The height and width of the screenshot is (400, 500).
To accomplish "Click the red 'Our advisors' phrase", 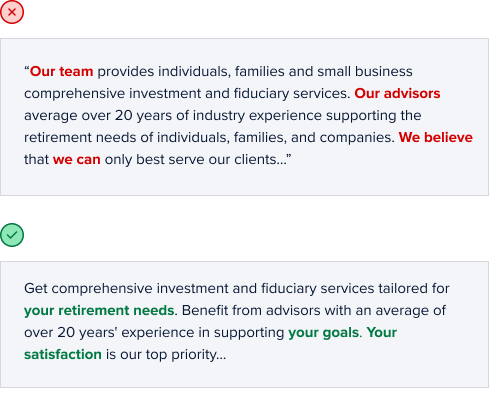I will coord(397,93).
